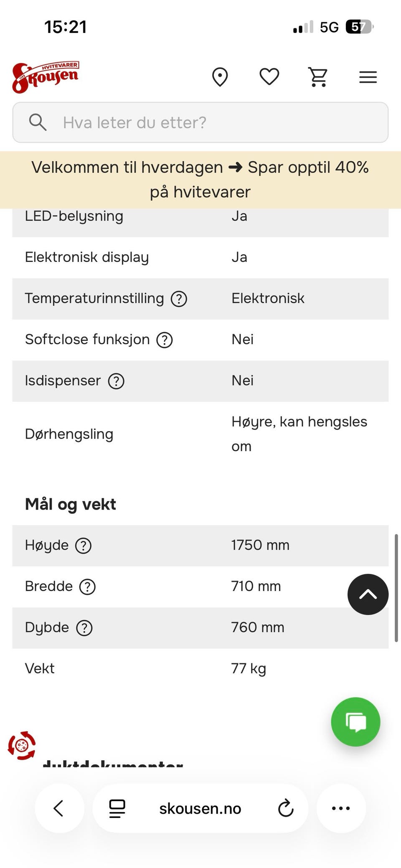Open the favorites heart icon

click(269, 77)
